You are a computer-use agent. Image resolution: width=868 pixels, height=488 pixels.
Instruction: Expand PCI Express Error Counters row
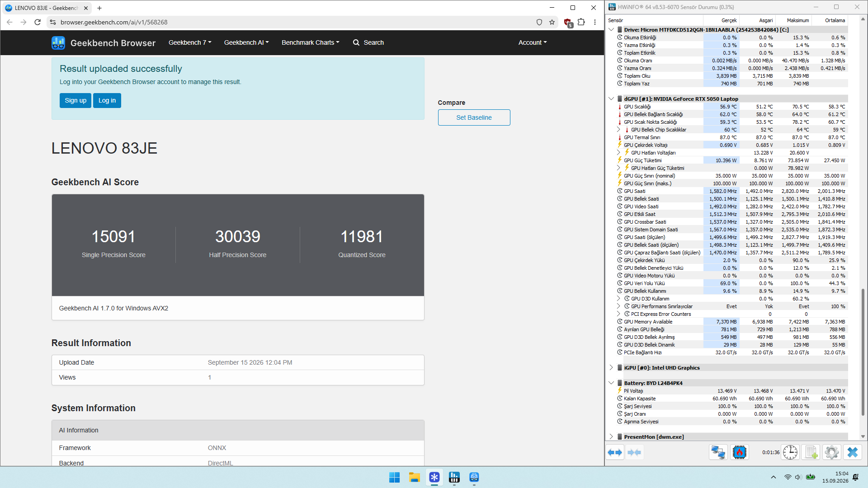click(619, 314)
